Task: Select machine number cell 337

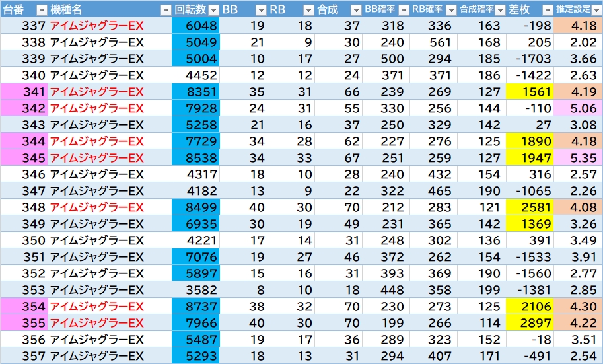Action: click(24, 25)
